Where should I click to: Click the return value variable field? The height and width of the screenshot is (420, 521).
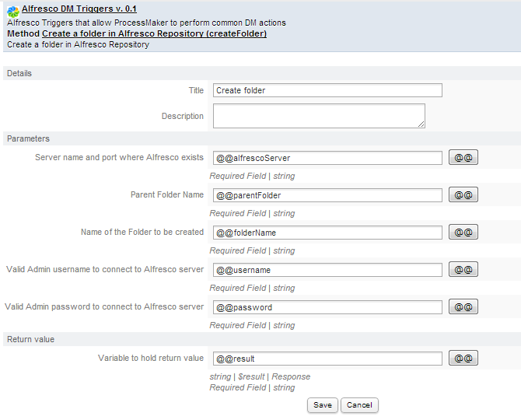coord(327,359)
